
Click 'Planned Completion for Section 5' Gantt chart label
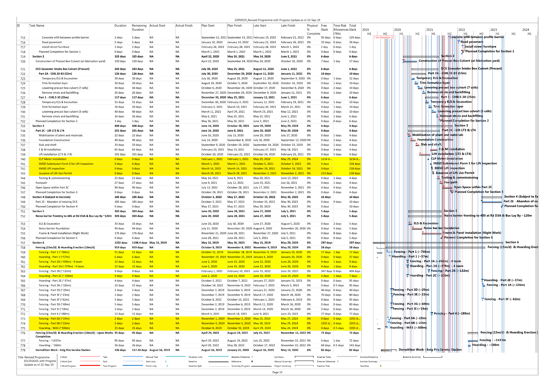click(468, 237)
